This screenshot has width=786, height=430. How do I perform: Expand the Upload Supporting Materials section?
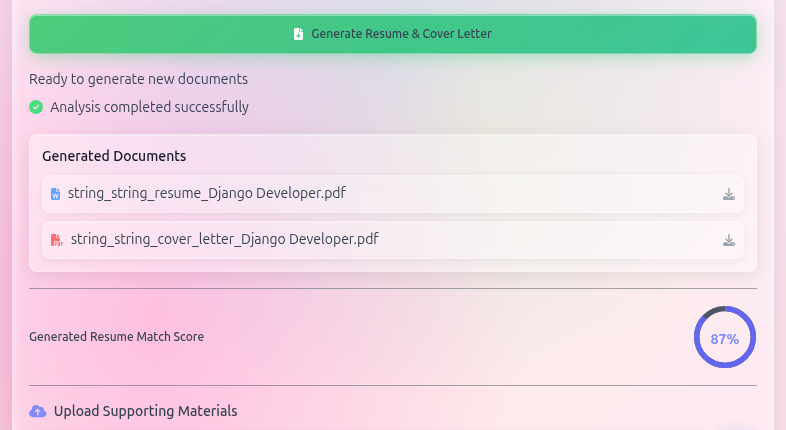[145, 411]
